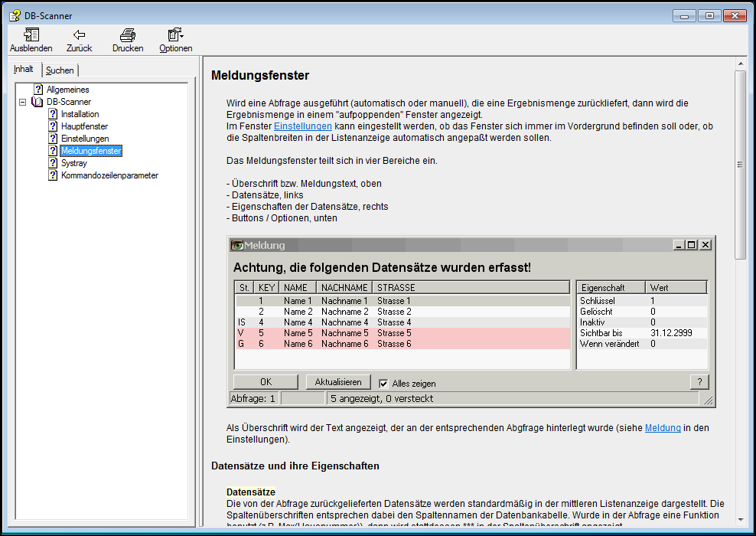Image resolution: width=756 pixels, height=536 pixels.
Task: Click the scroll down arrow of content pane
Action: tap(741, 520)
